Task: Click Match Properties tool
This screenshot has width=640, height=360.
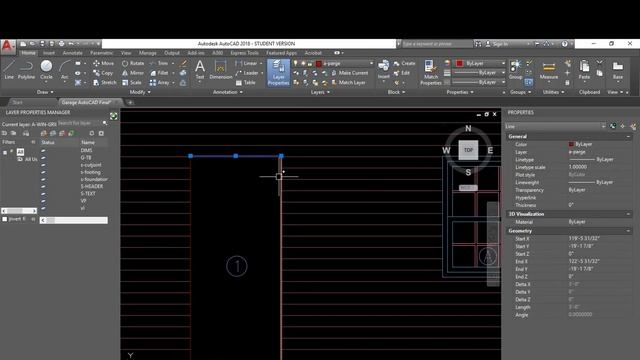Action: [431, 73]
